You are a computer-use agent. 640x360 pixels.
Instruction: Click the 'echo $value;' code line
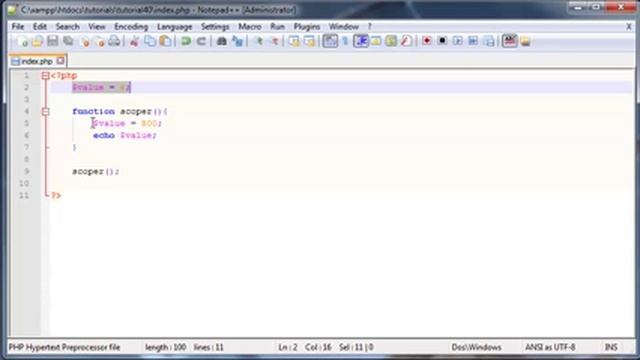(x=124, y=136)
